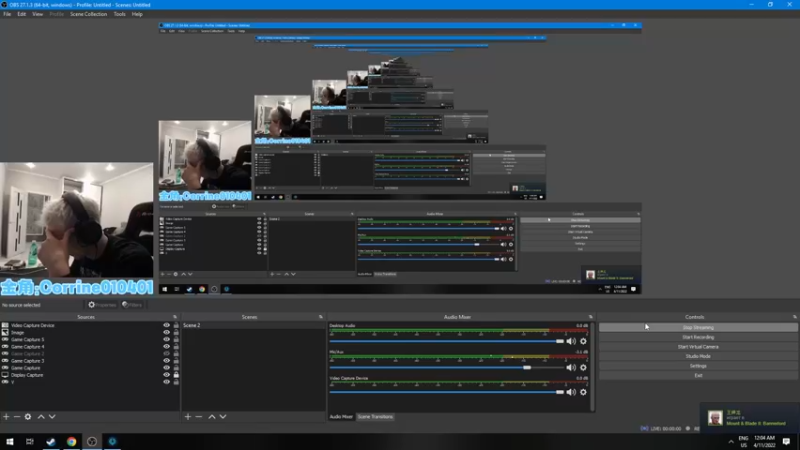The height and width of the screenshot is (450, 800).
Task: Undock the Controls panel with its float icon
Action: [x=794, y=317]
